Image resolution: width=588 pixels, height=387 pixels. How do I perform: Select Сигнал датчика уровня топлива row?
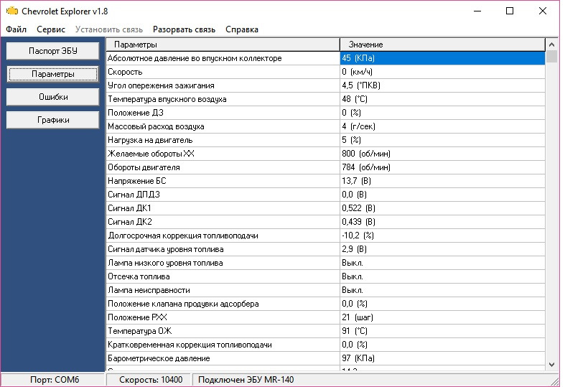tap(325, 249)
